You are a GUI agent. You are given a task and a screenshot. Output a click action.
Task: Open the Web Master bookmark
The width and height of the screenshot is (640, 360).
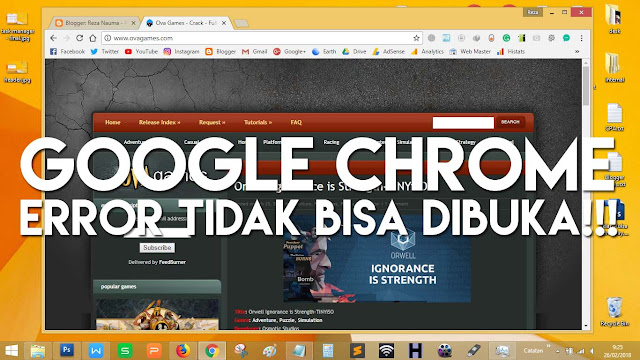470,51
